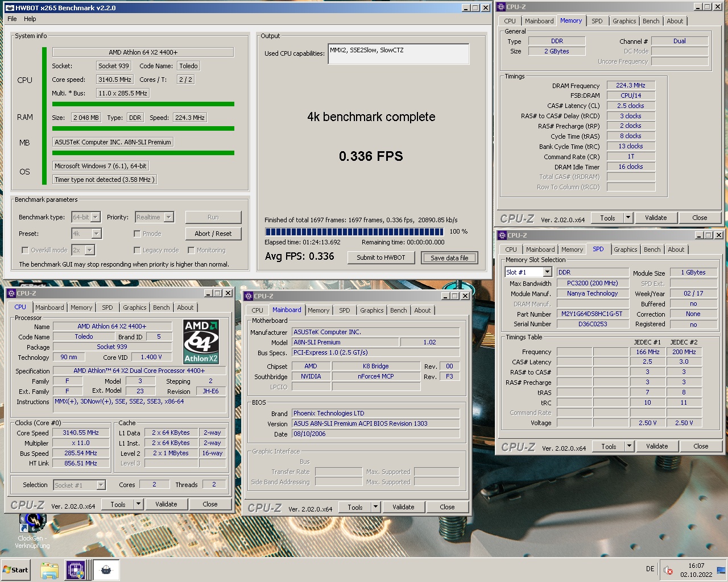Toggle the Legacy mode checkbox
Viewport: 728px width, 582px height.
137,250
